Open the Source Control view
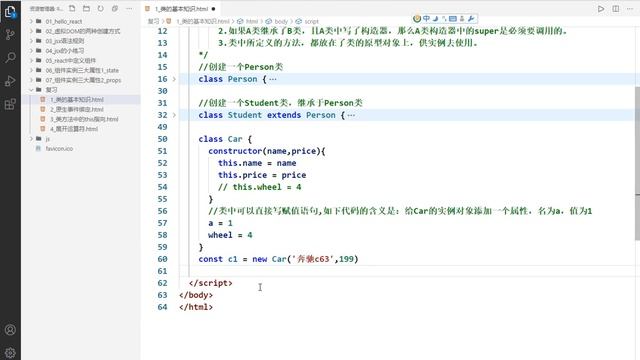 tap(10, 35)
